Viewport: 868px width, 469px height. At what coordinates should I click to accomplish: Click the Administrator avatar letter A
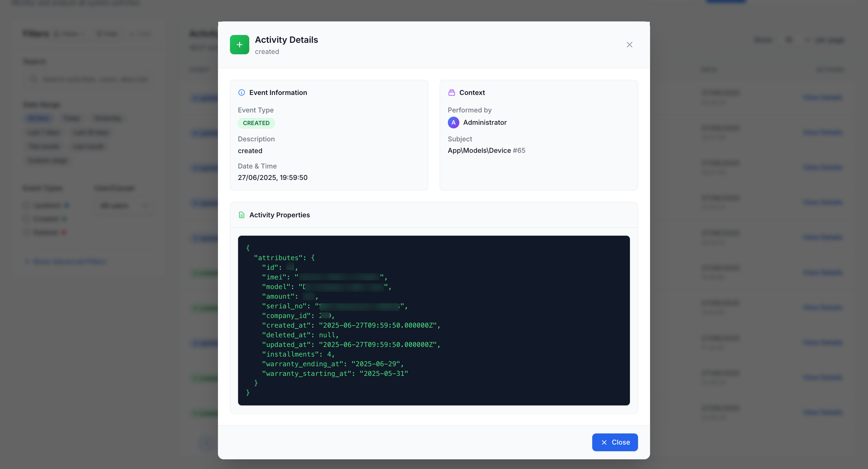[x=454, y=122]
